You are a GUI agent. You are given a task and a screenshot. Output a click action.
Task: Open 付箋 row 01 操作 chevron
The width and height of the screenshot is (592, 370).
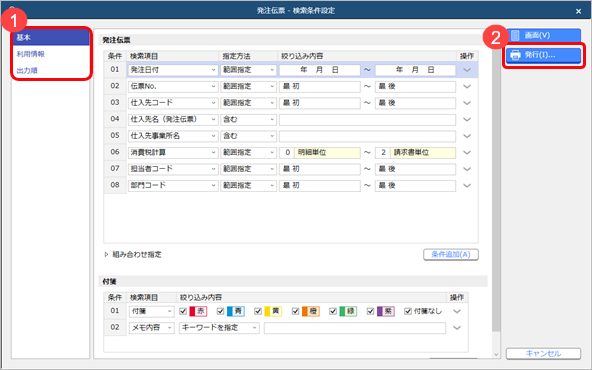pos(457,311)
